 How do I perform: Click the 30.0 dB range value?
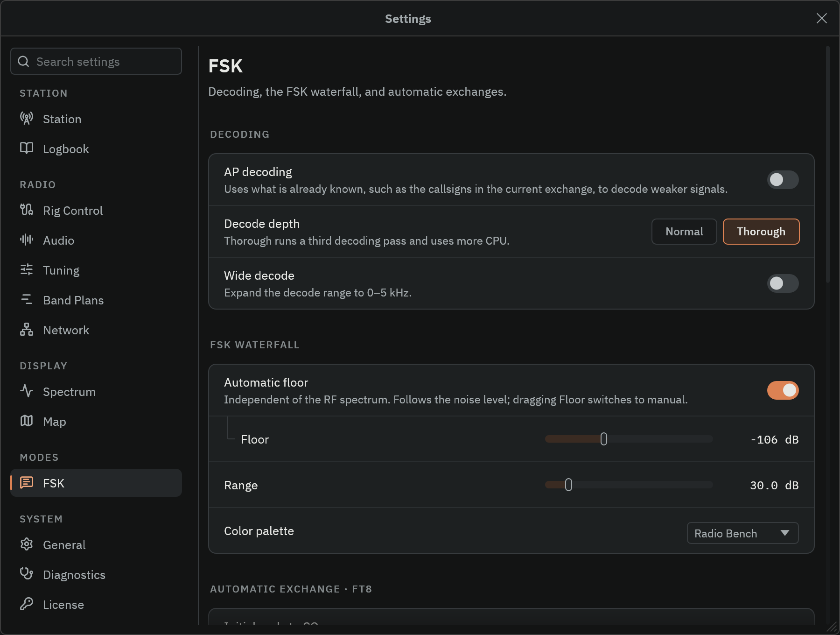pos(774,485)
